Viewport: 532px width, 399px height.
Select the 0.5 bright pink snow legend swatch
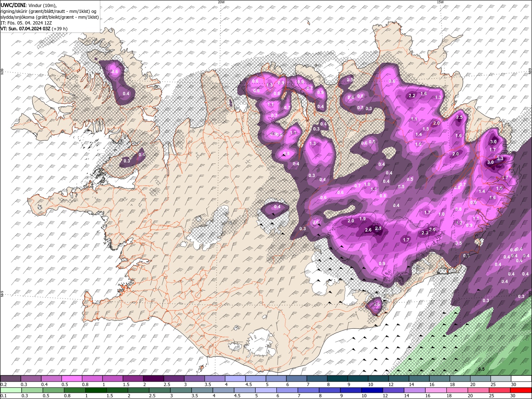coord(71,379)
